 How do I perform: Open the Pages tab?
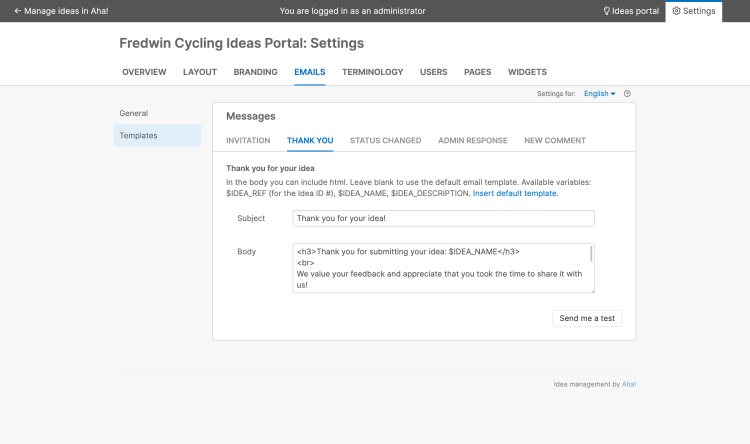[x=477, y=72]
